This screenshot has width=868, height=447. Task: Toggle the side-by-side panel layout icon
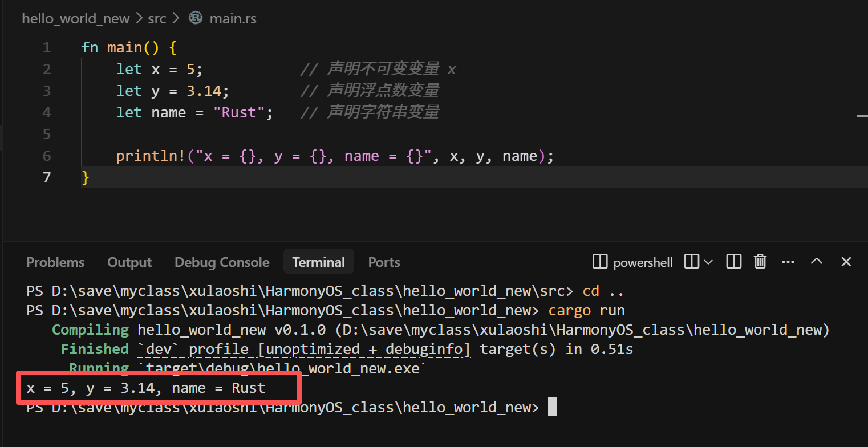(x=734, y=262)
